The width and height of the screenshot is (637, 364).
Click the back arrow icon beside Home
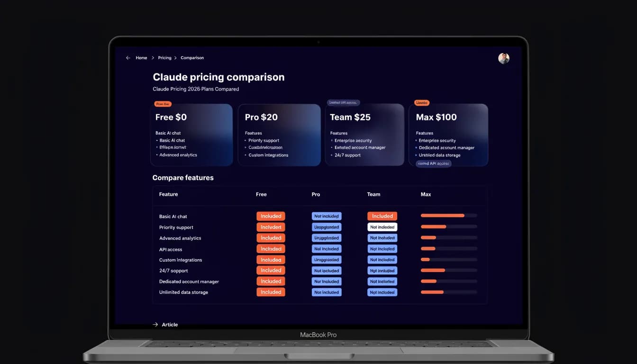coord(128,58)
